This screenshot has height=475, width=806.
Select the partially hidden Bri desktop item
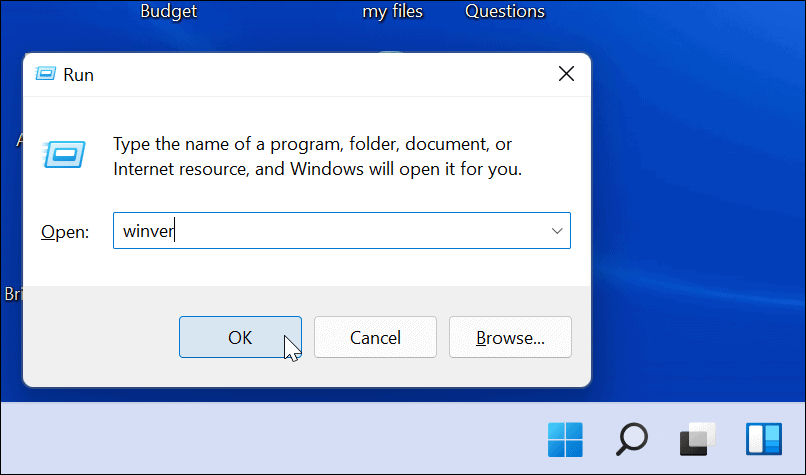pos(12,294)
